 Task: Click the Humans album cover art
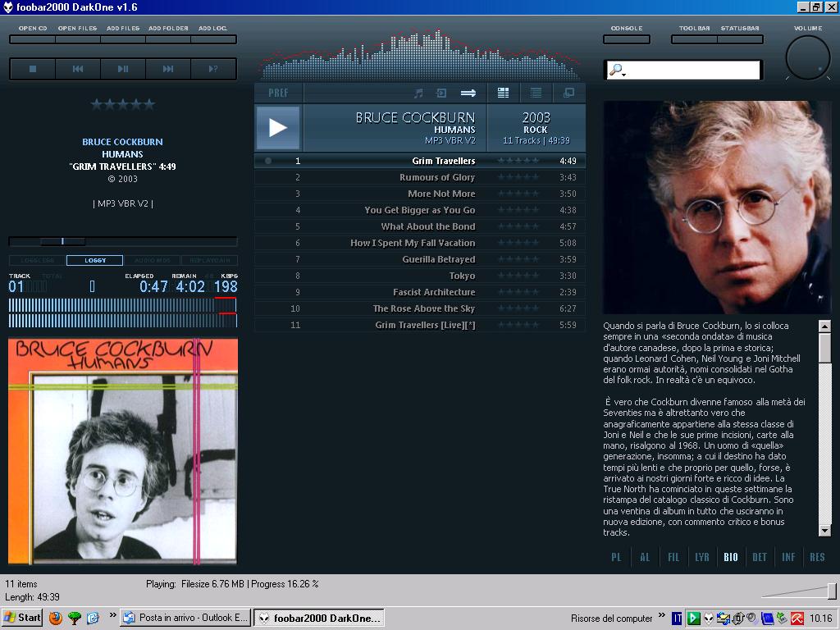(x=123, y=451)
